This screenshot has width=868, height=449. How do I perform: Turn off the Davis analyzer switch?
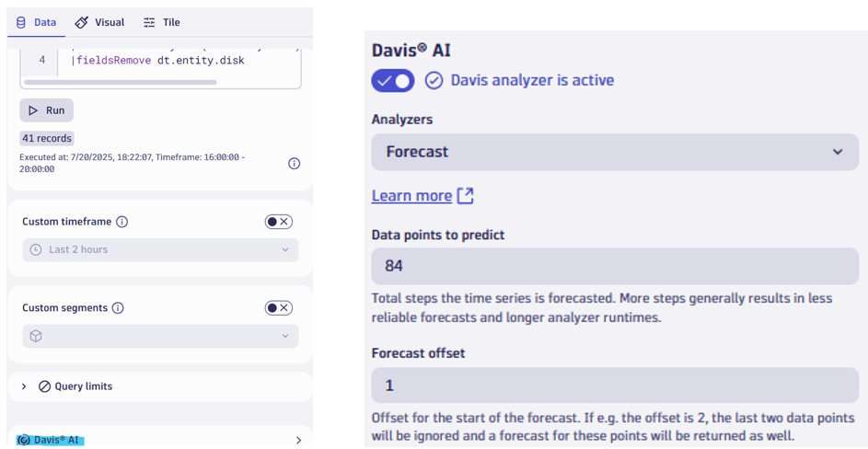(393, 81)
